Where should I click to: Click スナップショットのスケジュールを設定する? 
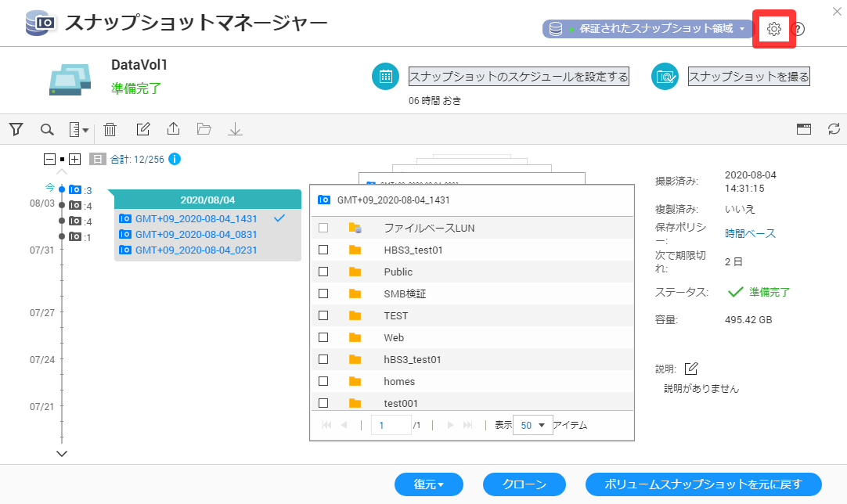pos(518,77)
